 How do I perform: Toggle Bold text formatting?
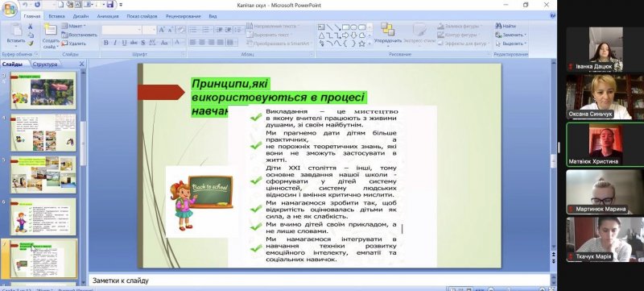click(x=106, y=43)
